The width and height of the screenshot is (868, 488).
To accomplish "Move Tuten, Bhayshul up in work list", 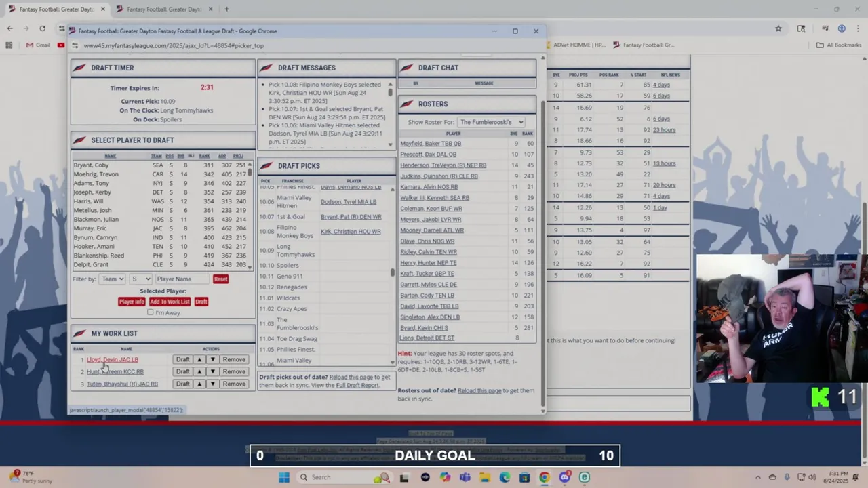I will click(199, 384).
